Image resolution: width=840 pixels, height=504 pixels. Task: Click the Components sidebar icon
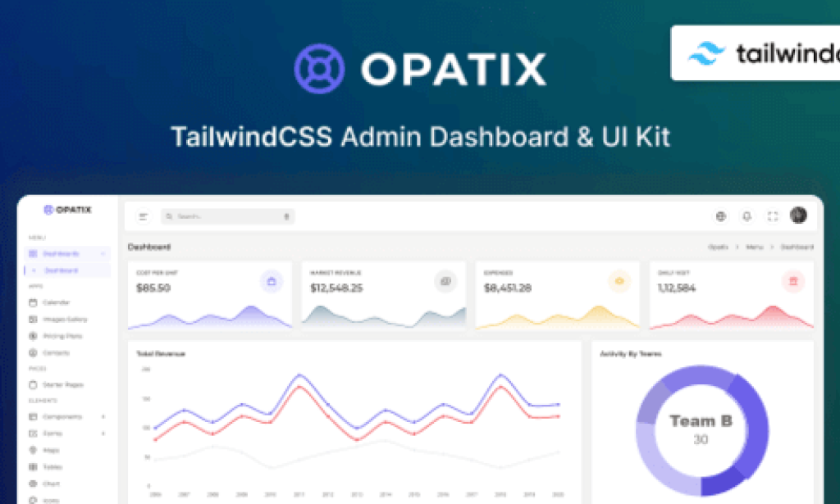[33, 416]
